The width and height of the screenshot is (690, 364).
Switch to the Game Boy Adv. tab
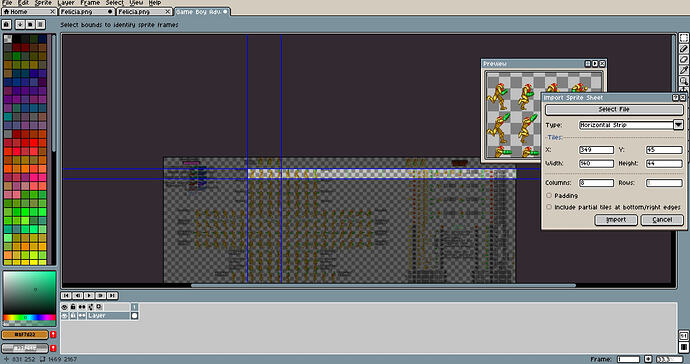tap(202, 11)
